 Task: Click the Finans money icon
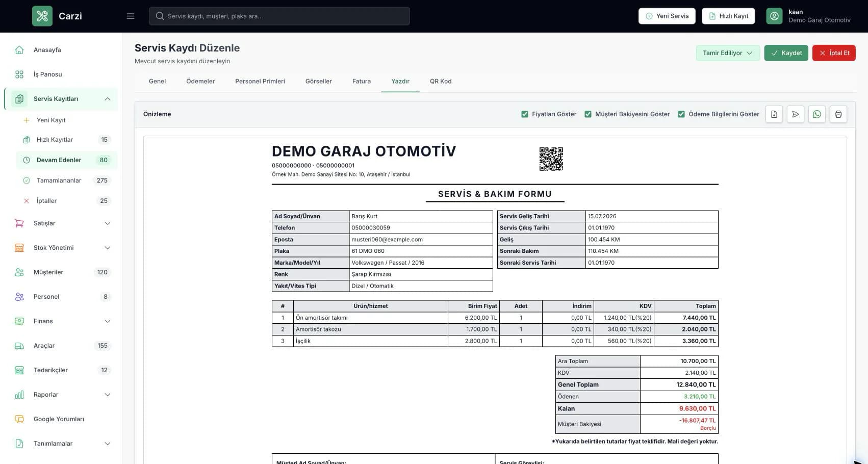coord(19,321)
